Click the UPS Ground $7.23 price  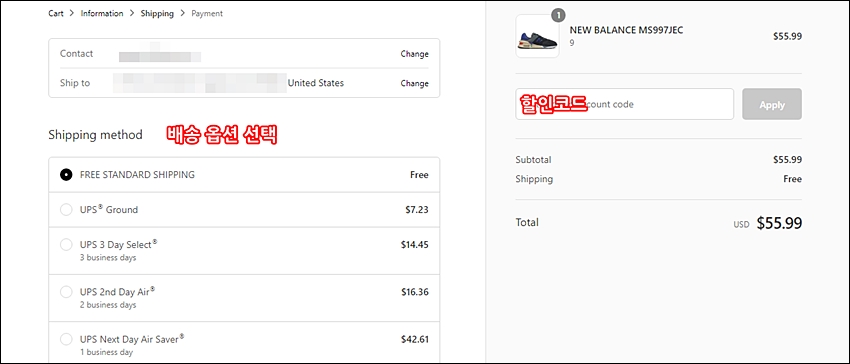(x=417, y=210)
